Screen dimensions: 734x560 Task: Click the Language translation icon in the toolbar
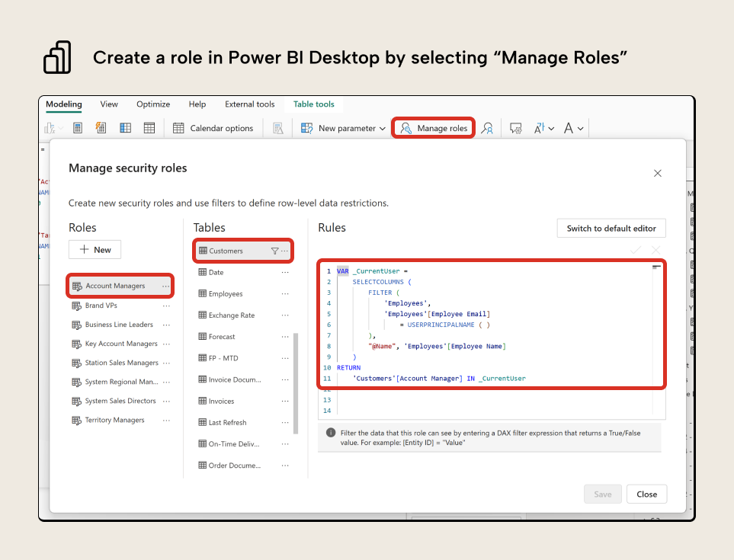540,127
